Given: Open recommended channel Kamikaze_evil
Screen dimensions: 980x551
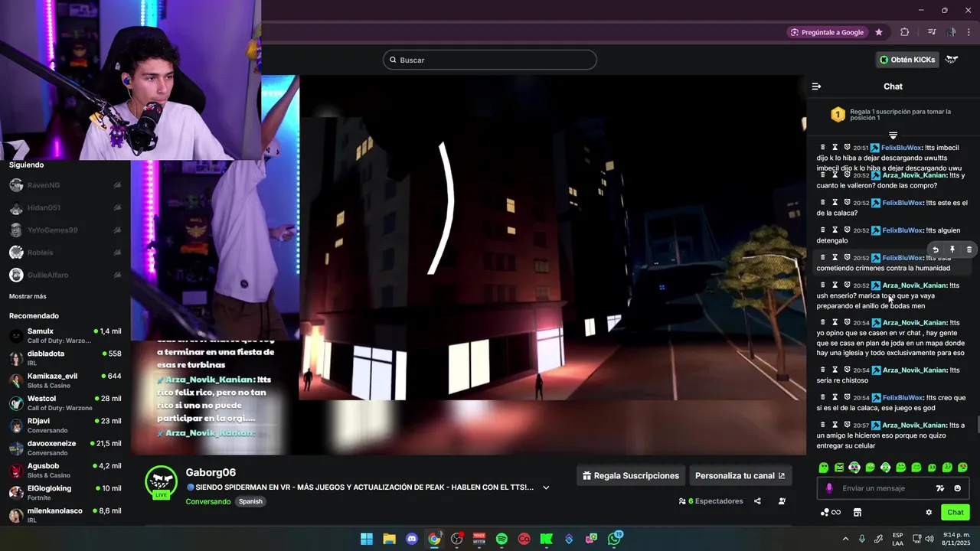Looking at the screenshot, I should coord(65,380).
